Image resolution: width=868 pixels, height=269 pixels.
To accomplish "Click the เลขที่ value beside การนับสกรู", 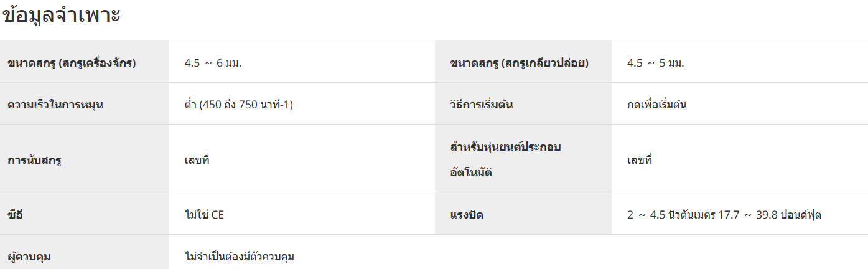I will pyautogui.click(x=197, y=159).
